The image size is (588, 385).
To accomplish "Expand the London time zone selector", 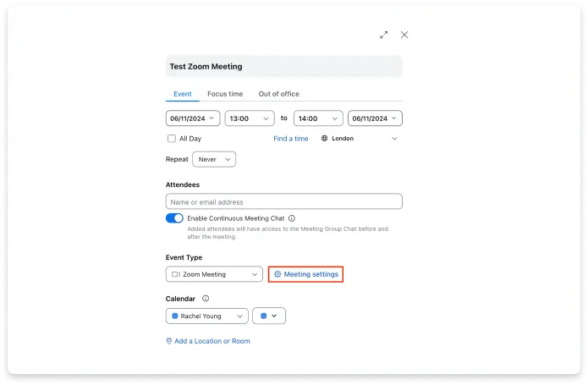I will coord(360,138).
